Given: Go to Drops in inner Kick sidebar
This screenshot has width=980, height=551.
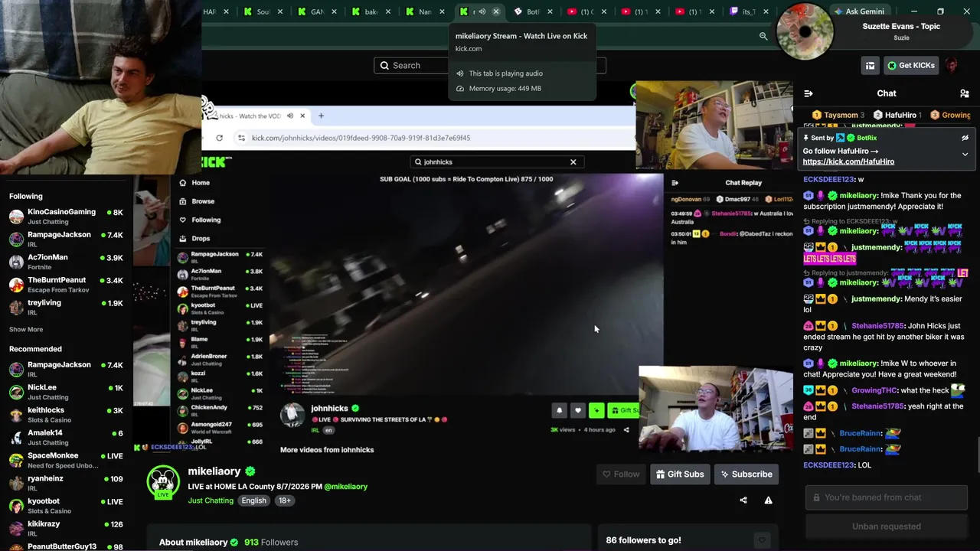Looking at the screenshot, I should (194, 239).
